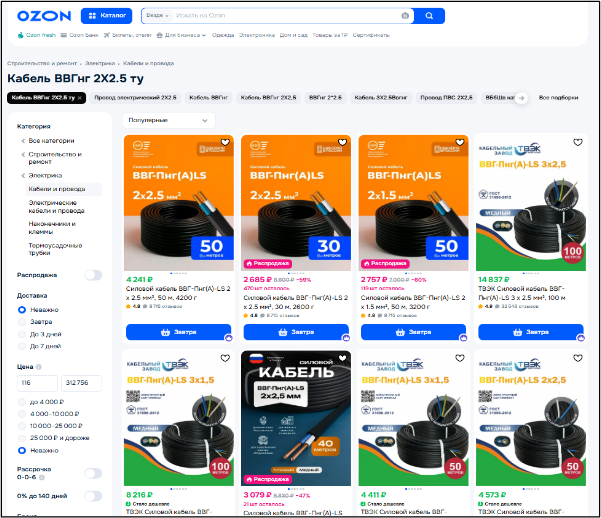Click minimum price field 116
The width and height of the screenshot is (601, 518).
click(x=37, y=383)
